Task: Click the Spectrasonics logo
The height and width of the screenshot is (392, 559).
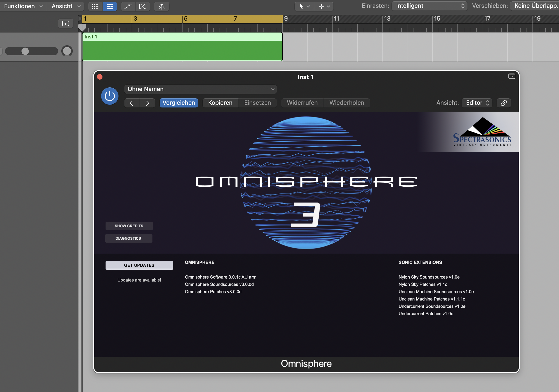Action: (482, 132)
